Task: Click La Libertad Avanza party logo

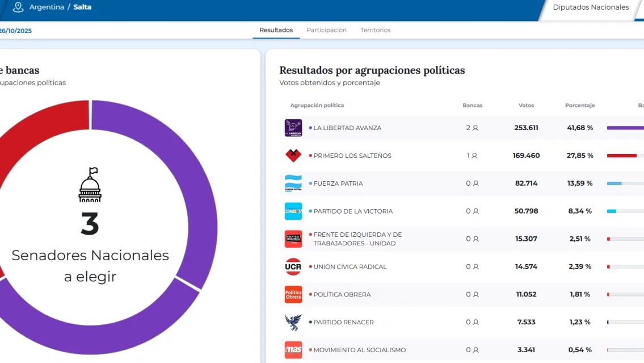Action: point(293,128)
